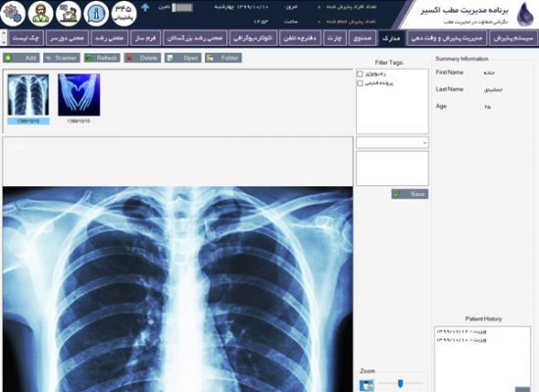This screenshot has height=392, width=539.
Task: Toggle the online switch in header
Action: point(182,7)
